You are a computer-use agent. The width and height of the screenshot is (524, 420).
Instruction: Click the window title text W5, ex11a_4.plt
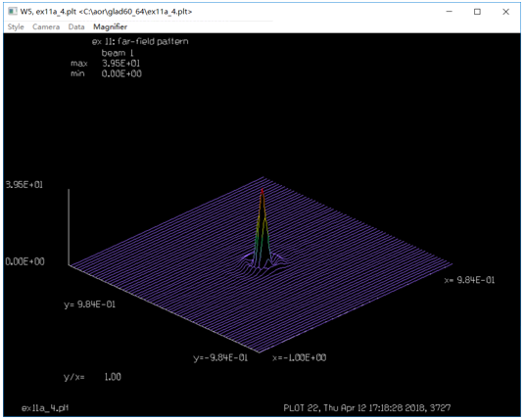[48, 12]
